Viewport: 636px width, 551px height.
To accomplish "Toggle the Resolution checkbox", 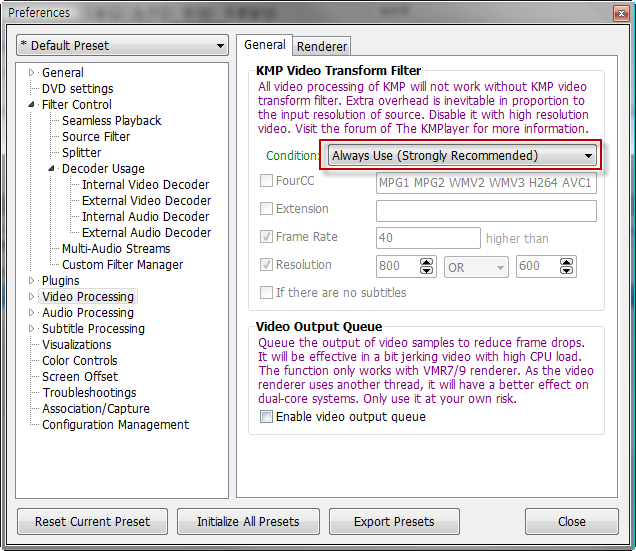I will pyautogui.click(x=266, y=265).
